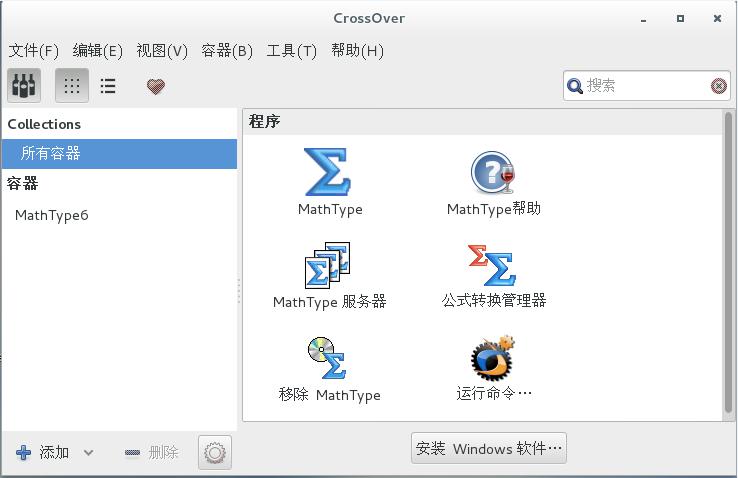Viewport: 738px width, 478px height.
Task: Open the 文件(F) menu
Action: (33, 50)
